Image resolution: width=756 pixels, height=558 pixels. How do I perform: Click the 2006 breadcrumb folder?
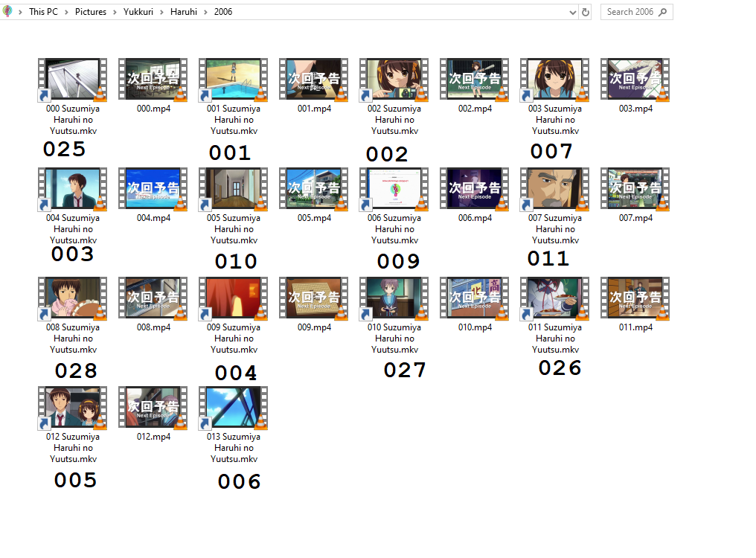(223, 12)
